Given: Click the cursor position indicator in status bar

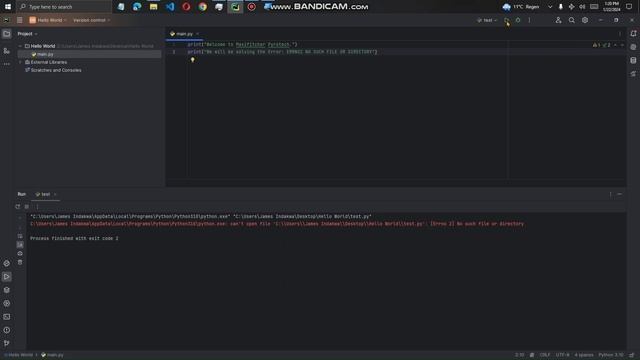Looking at the screenshot, I should (x=520, y=355).
